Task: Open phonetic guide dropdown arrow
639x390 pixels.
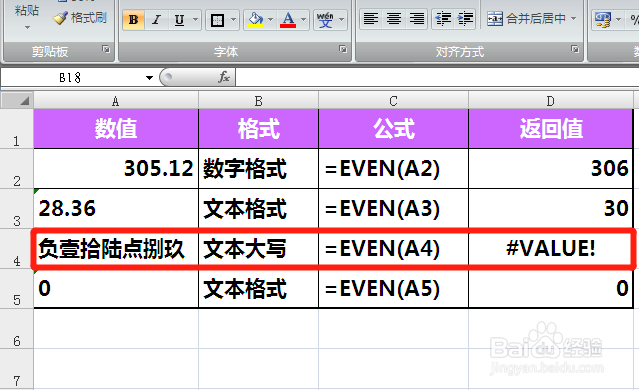Action: 342,20
